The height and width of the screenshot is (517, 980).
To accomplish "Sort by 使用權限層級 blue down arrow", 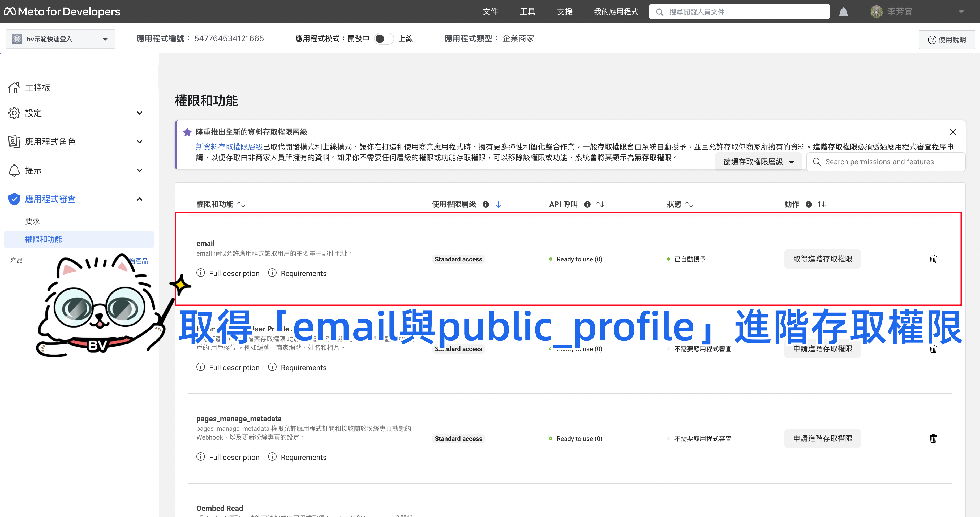I will [498, 204].
